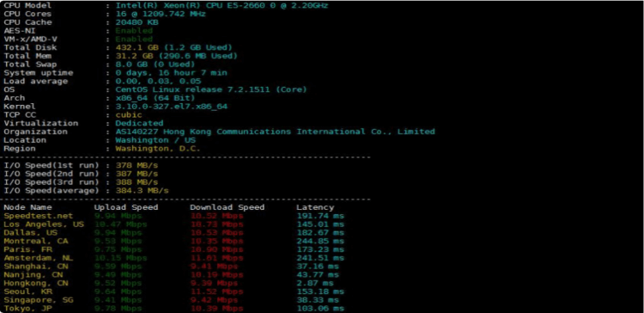Select the I/O Speed average value

click(142, 191)
